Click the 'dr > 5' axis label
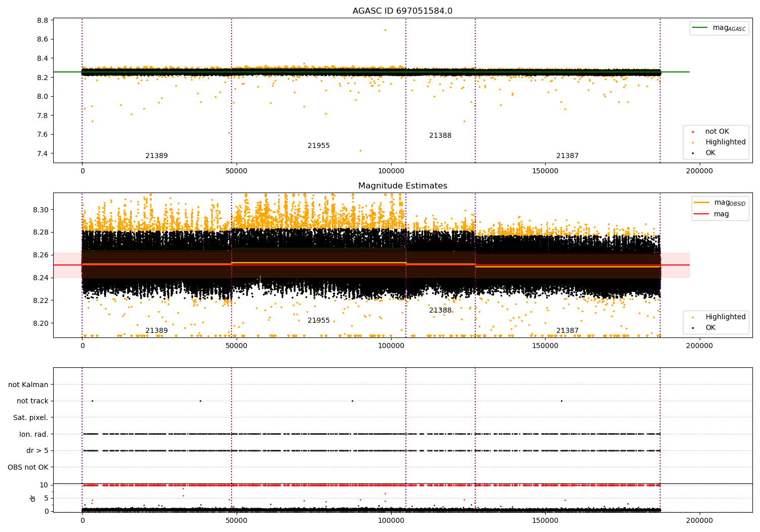Image resolution: width=760 pixels, height=532 pixels. pos(37,450)
